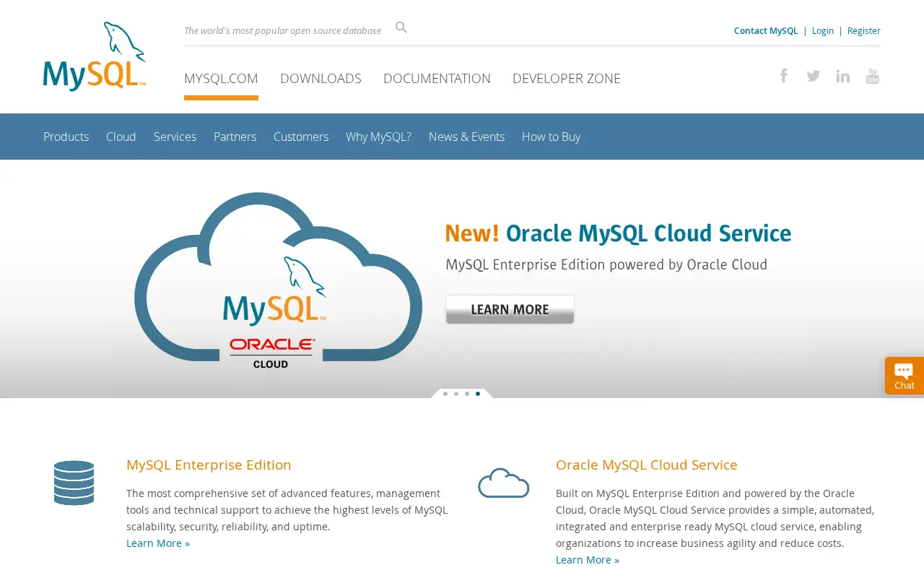Click the LEARN MORE banner button
Viewport: 924px width, 578px height.
pos(510,309)
